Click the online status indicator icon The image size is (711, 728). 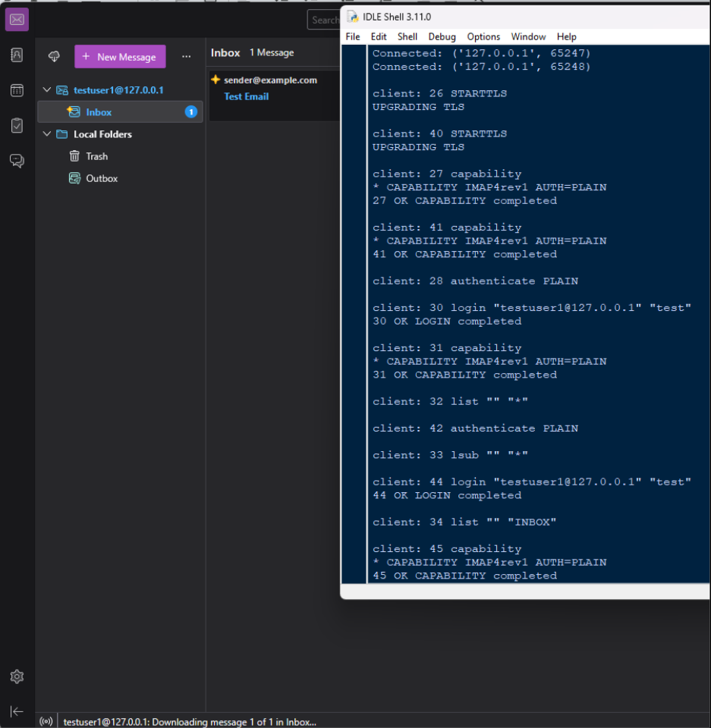click(x=46, y=721)
